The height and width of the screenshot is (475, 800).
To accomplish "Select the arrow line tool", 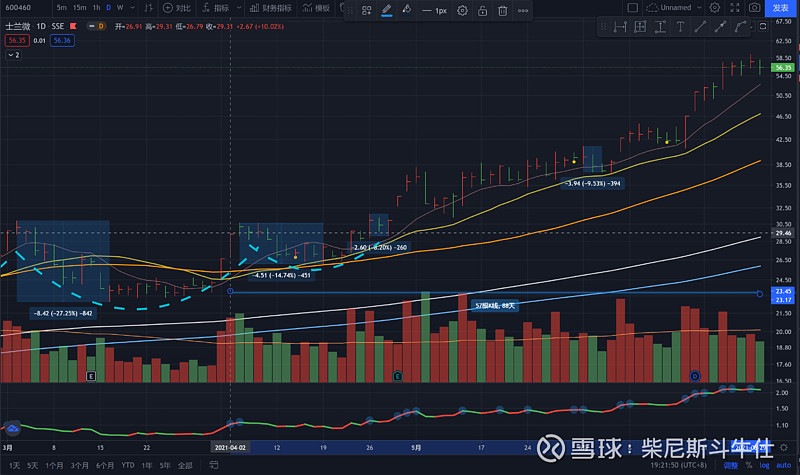I will pyautogui.click(x=720, y=27).
